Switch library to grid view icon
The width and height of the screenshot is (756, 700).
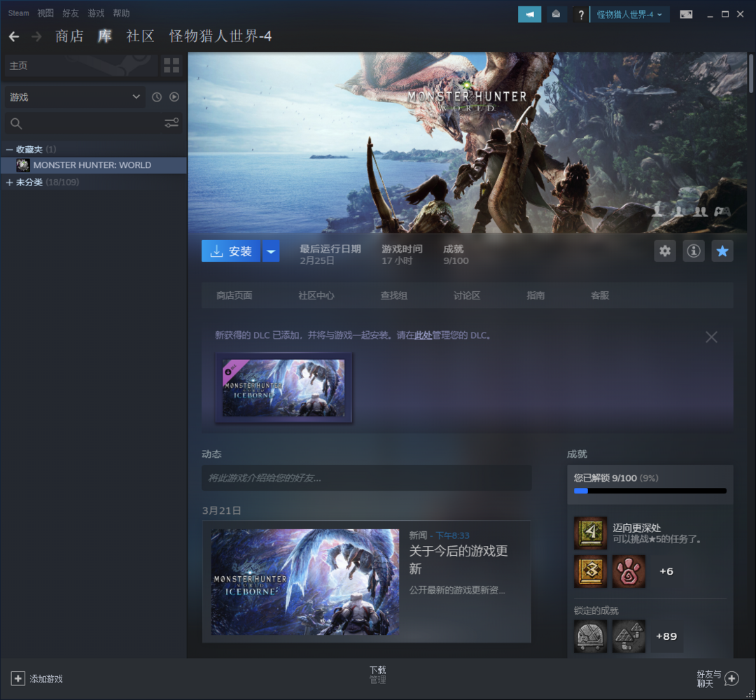(171, 66)
